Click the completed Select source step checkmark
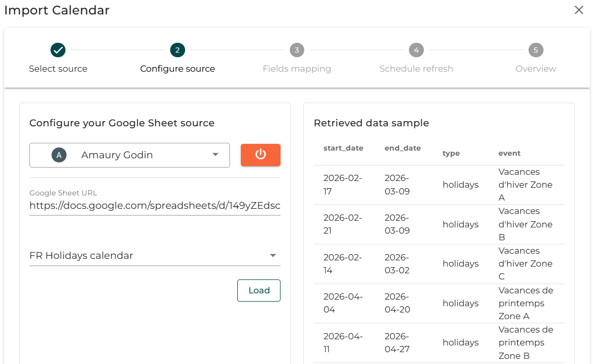Image resolution: width=593 pixels, height=364 pixels. [58, 50]
